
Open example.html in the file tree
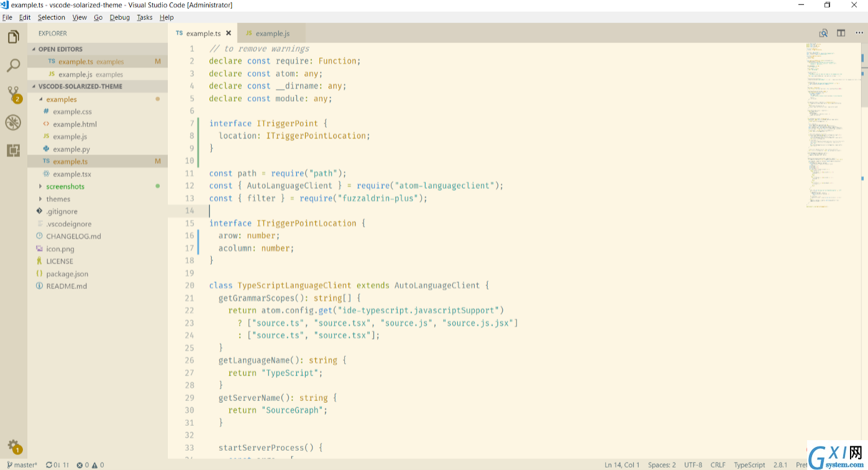tap(75, 124)
